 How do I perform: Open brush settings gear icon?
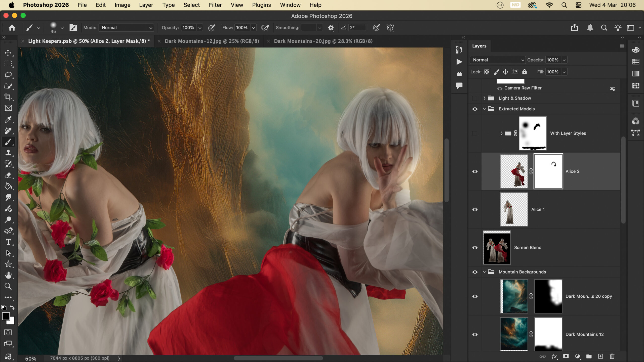click(x=331, y=28)
